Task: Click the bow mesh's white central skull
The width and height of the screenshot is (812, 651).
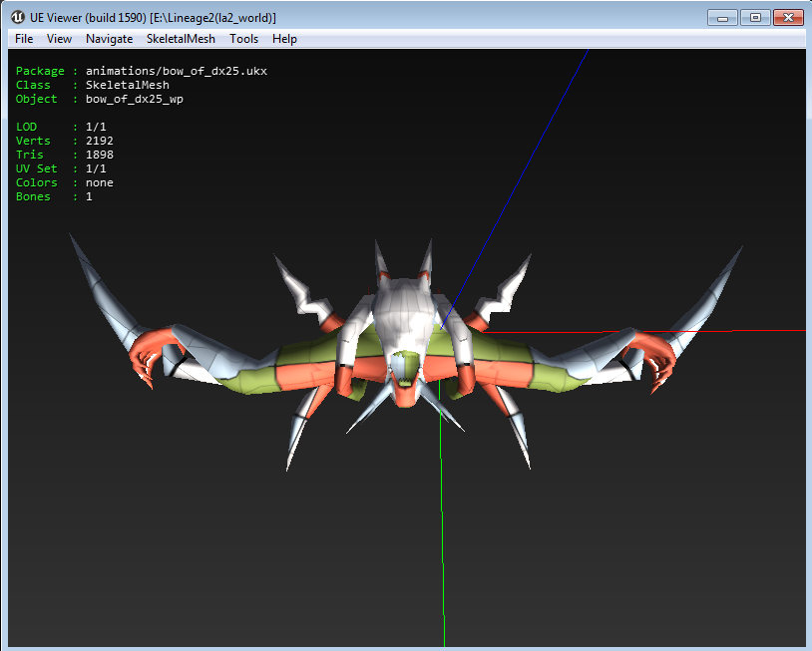Action: (x=404, y=313)
